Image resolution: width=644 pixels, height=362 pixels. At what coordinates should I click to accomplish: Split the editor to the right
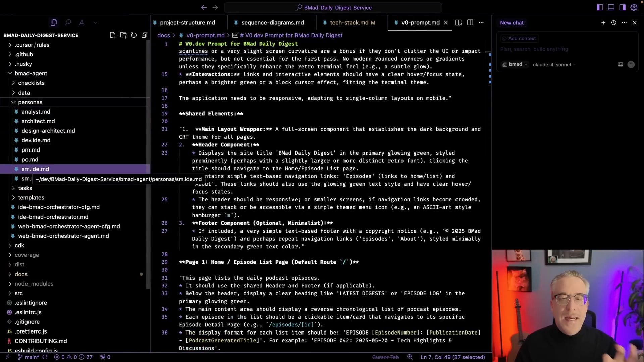[x=470, y=23]
